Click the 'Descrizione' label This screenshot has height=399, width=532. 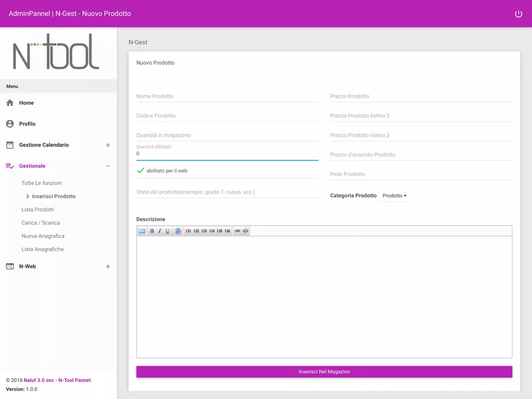tap(151, 219)
